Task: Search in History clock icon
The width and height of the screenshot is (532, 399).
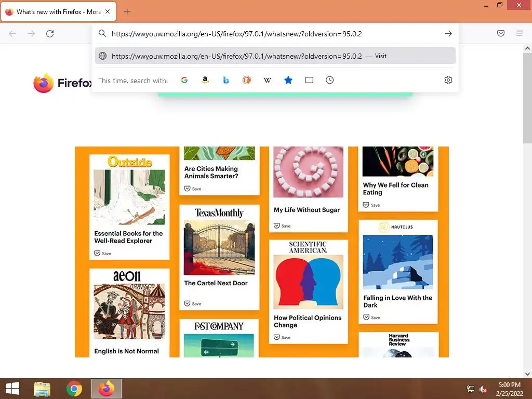Action: coord(329,80)
